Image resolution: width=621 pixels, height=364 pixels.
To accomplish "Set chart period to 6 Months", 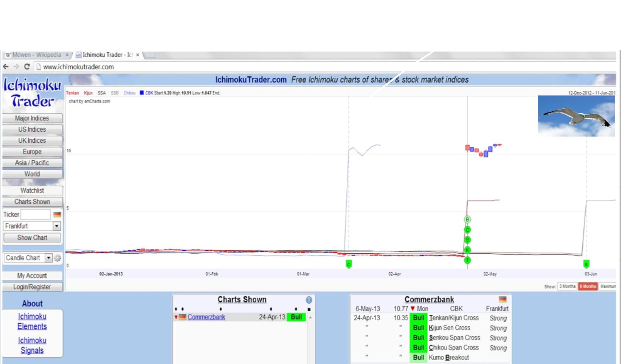I will [588, 286].
